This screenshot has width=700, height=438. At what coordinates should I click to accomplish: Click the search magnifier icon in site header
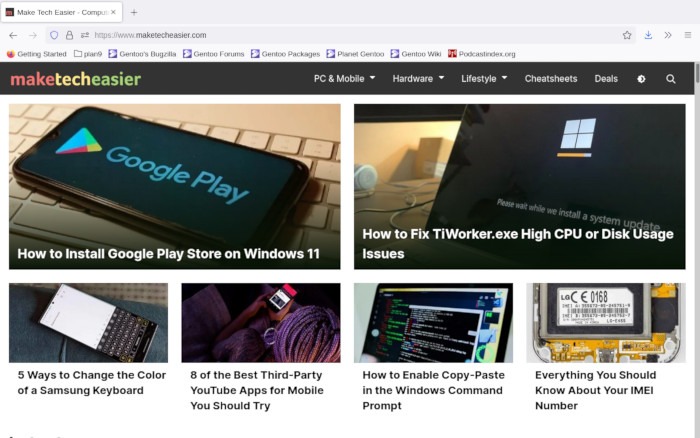point(670,79)
